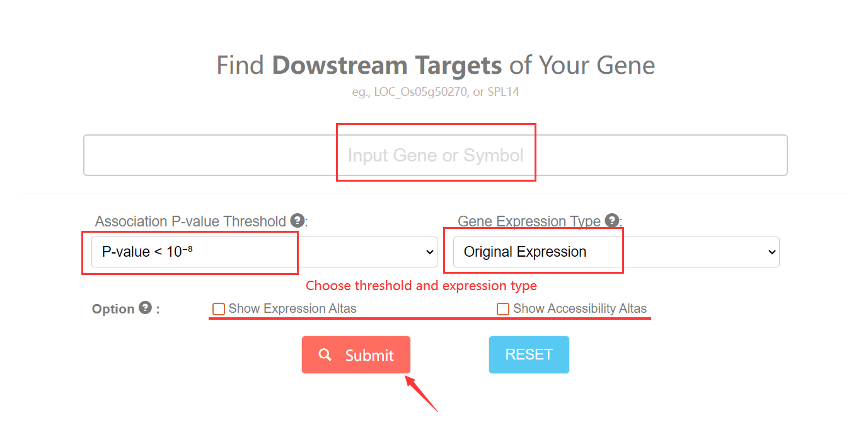Click the red "Choose threshold and expression type" note

421,286
